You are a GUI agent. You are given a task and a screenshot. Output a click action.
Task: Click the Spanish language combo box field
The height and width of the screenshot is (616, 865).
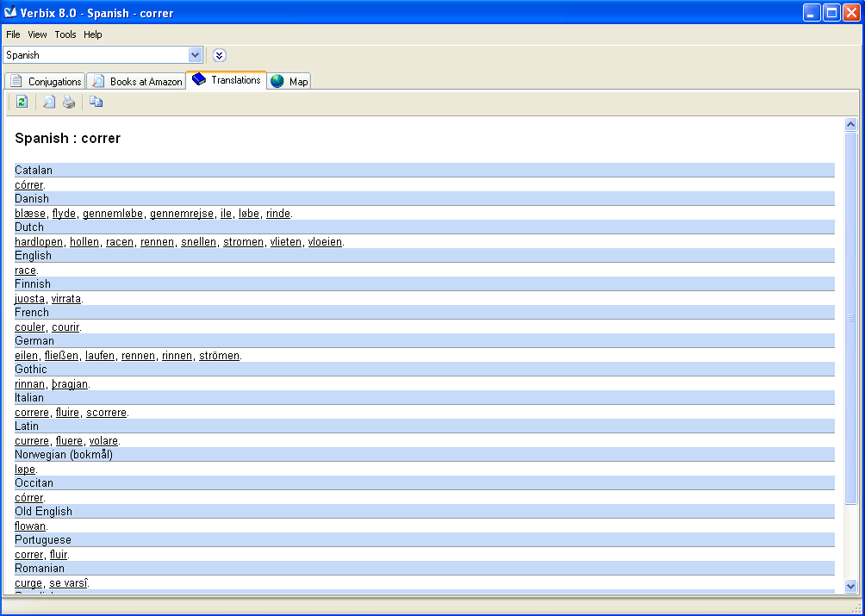point(103,54)
